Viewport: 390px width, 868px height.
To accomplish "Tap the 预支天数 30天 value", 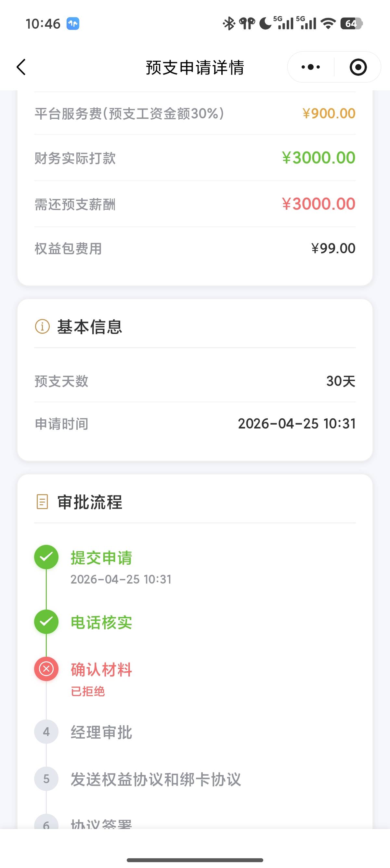I will click(341, 381).
